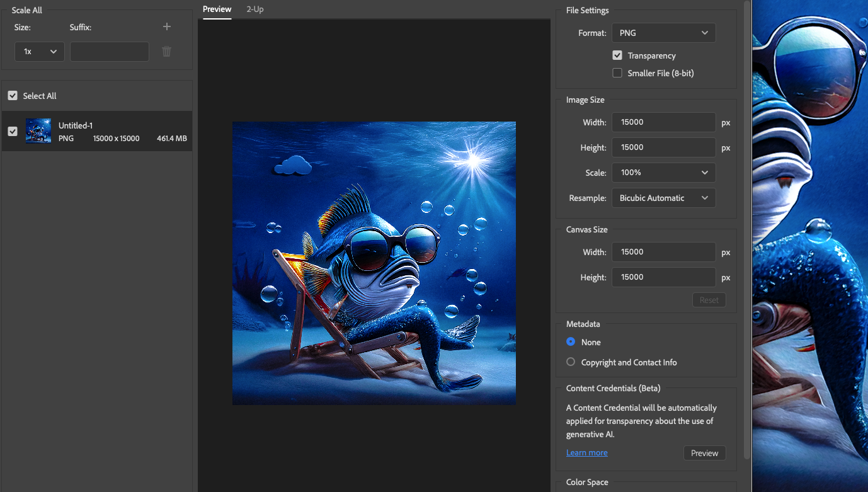Open the PNG Format dropdown

pyautogui.click(x=663, y=33)
